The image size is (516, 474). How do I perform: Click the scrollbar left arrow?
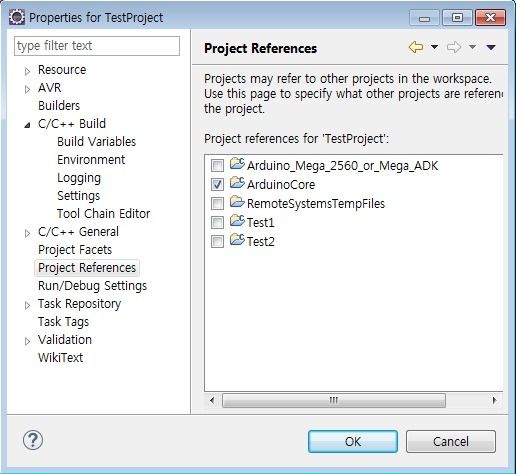pyautogui.click(x=212, y=400)
